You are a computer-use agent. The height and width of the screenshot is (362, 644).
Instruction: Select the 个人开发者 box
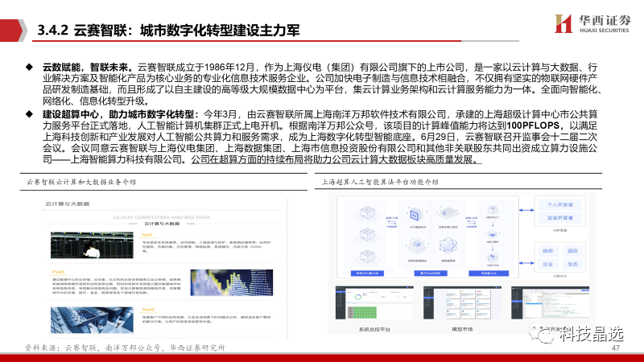point(559,204)
